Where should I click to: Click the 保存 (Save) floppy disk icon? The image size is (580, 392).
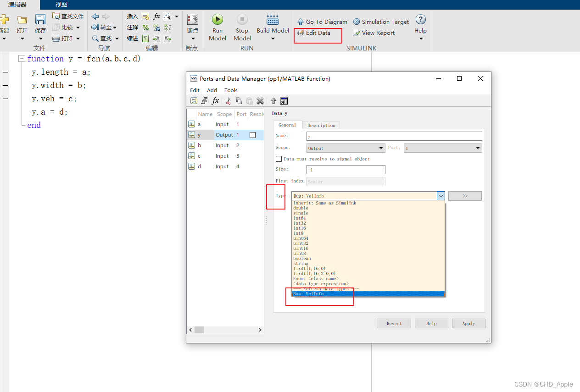pyautogui.click(x=40, y=20)
